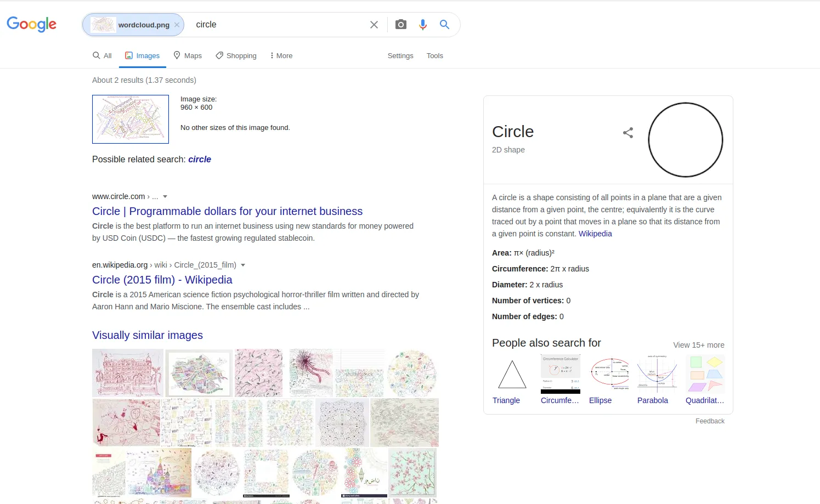Click the Circumference: 2π x radius text
Viewport: 820px width, 504px height.
pos(540,269)
